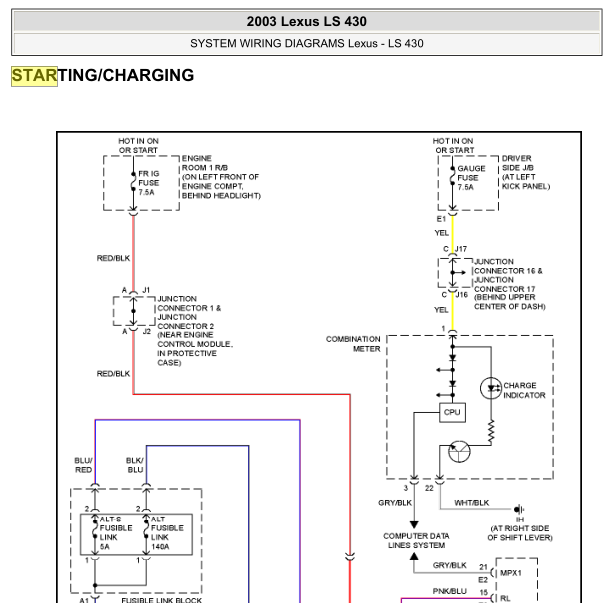Click the 'MPX1' terminal label
The width and height of the screenshot is (604, 603).
[x=510, y=573]
